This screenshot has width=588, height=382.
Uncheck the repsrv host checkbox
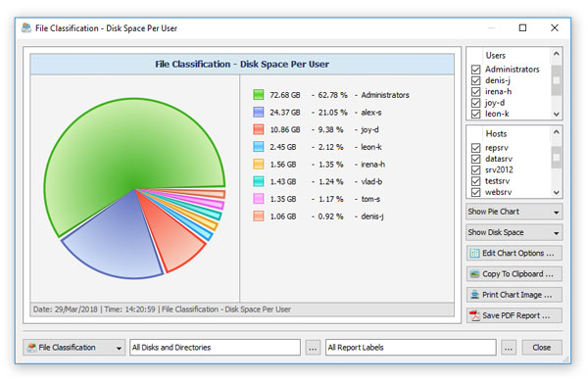(x=476, y=148)
